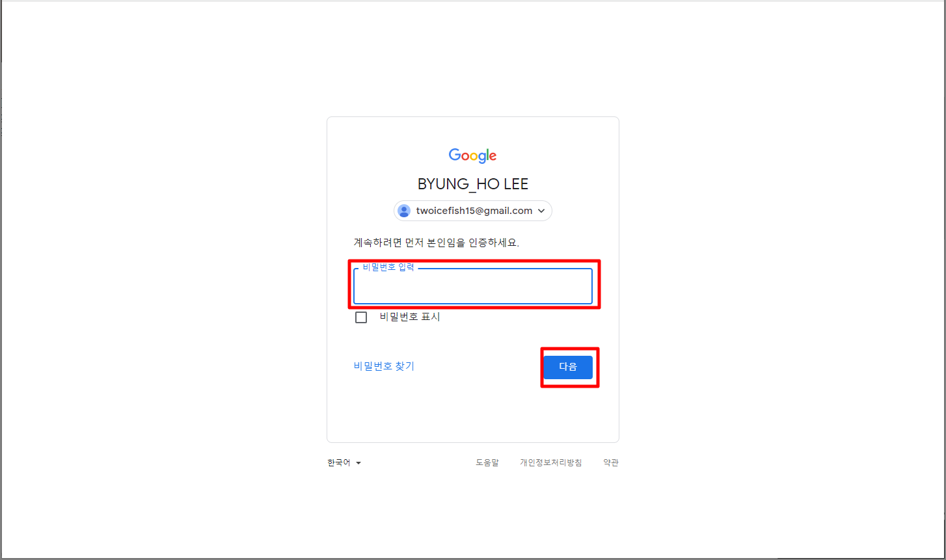
Task: Click the blue 다음 button
Action: 568,367
